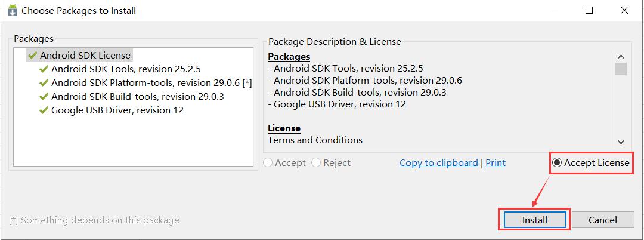Click the license scrollbar down arrow
This screenshot has height=240, width=644.
(621, 142)
